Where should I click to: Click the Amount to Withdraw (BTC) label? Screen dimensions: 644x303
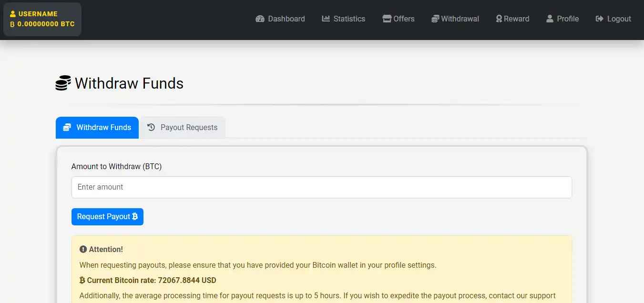tap(116, 167)
